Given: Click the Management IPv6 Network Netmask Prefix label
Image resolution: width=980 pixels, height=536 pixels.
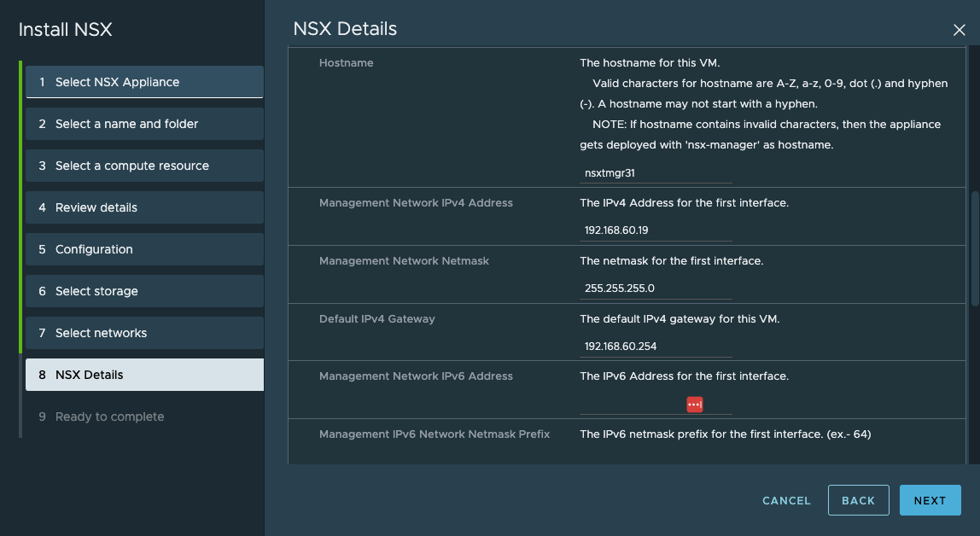Looking at the screenshot, I should point(435,434).
